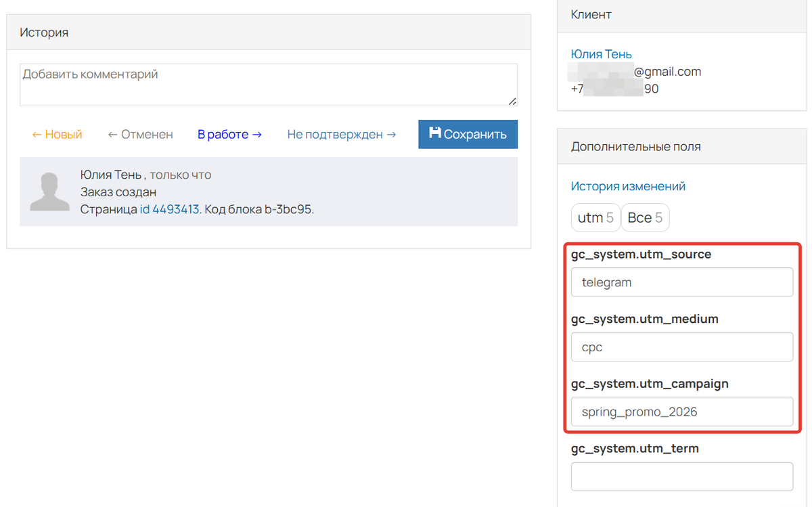Focus the Добавить комментарий text area
The width and height of the screenshot is (812, 507).
pos(268,85)
